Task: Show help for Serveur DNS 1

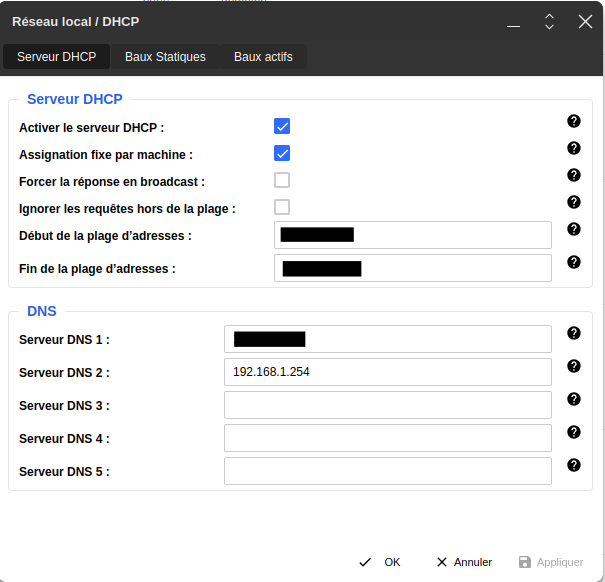Action: [574, 333]
